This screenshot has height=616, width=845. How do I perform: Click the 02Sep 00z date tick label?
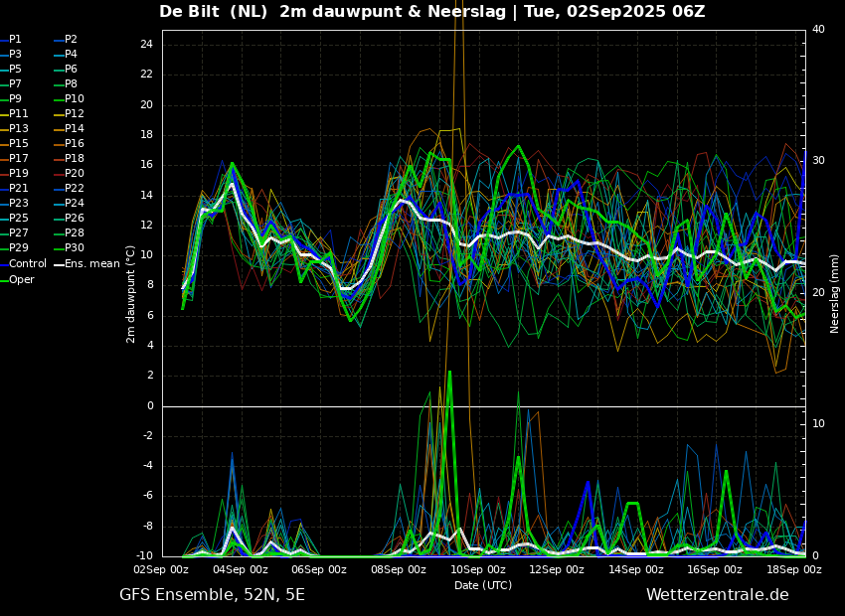click(162, 570)
